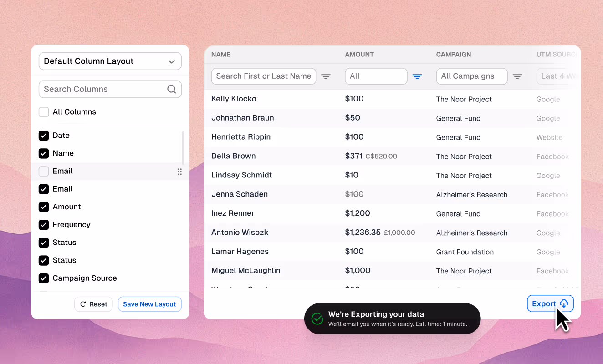Select the Jenna Schaden name
This screenshot has height=364, width=603.
tap(240, 194)
